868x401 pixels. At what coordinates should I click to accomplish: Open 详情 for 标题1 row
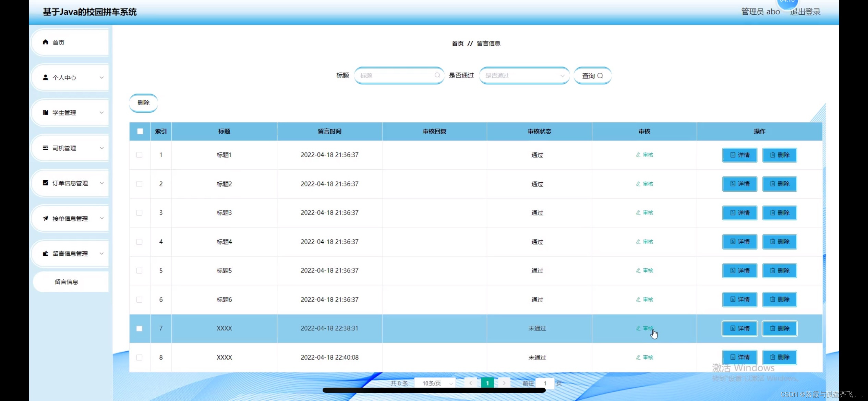click(x=739, y=155)
